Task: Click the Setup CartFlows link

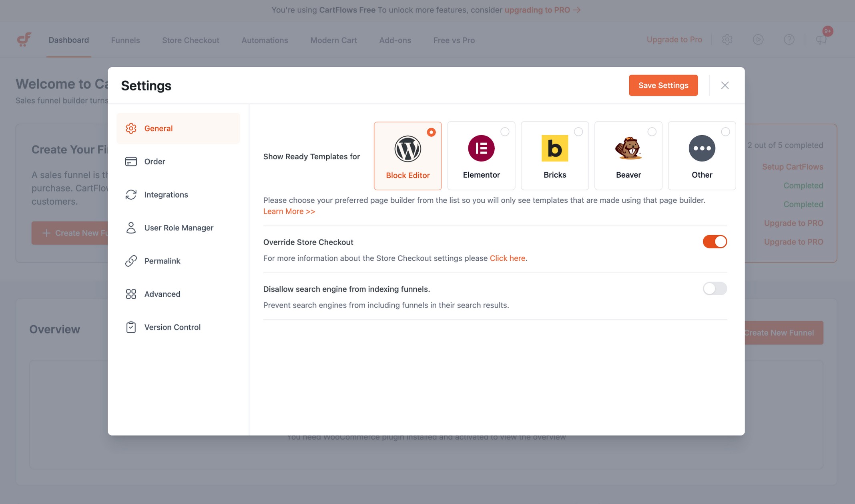Action: 793,167
